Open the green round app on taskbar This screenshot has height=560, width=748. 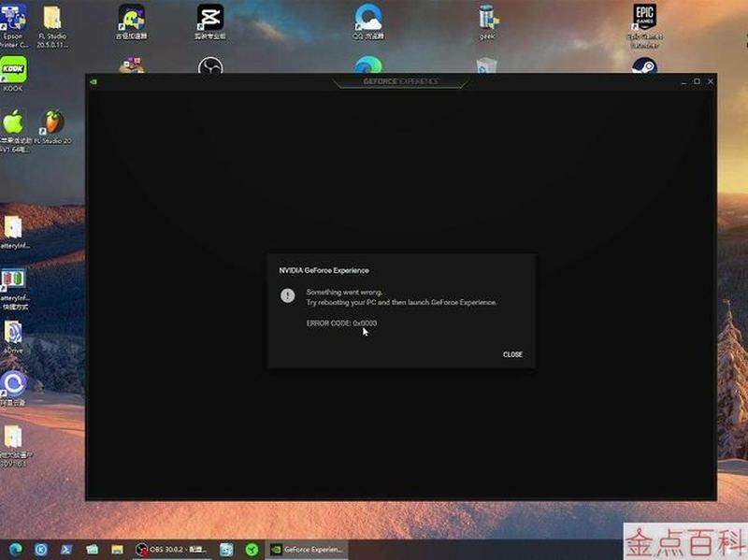[x=252, y=550]
